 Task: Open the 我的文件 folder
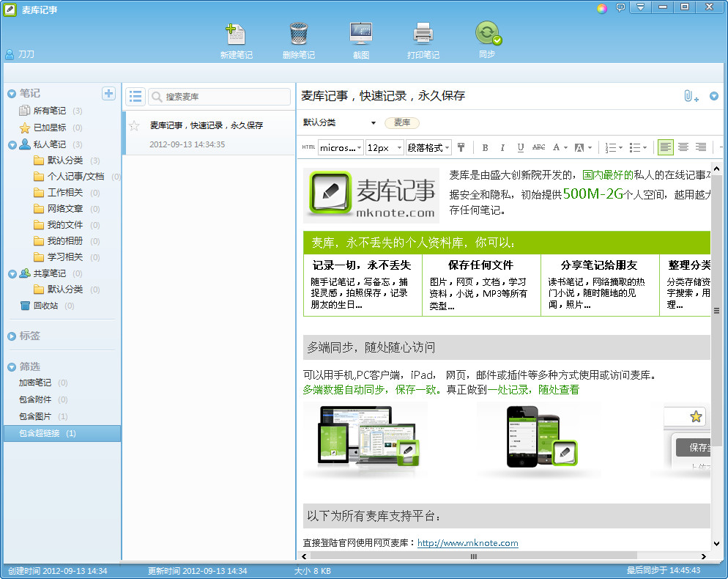(66, 225)
